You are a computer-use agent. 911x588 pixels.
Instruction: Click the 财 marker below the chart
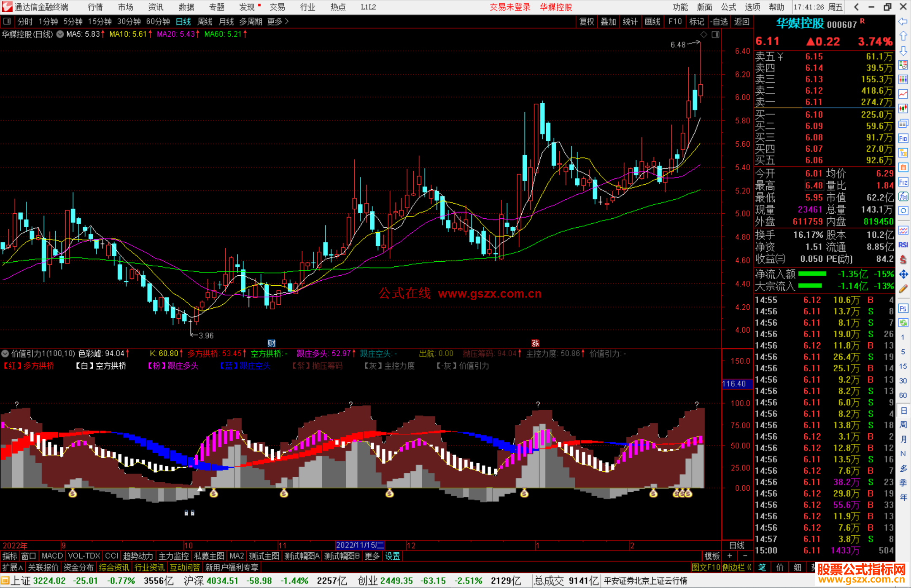pos(272,343)
